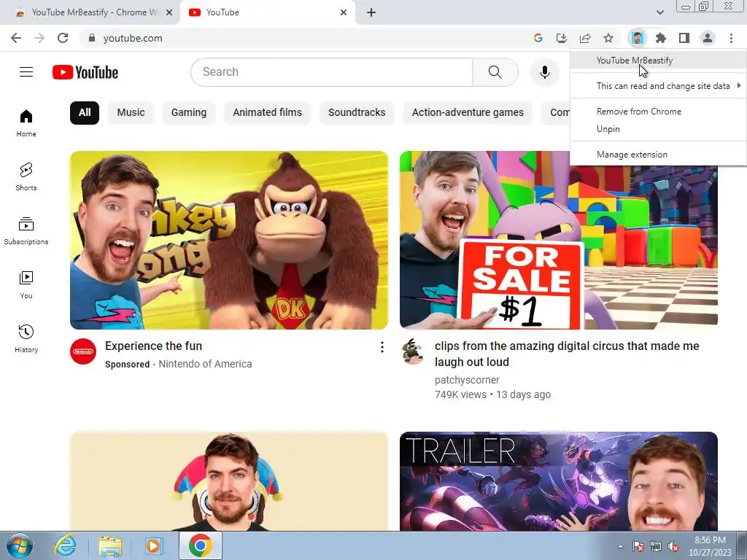Start voice search with microphone icon
The height and width of the screenshot is (560, 747).
[544, 72]
